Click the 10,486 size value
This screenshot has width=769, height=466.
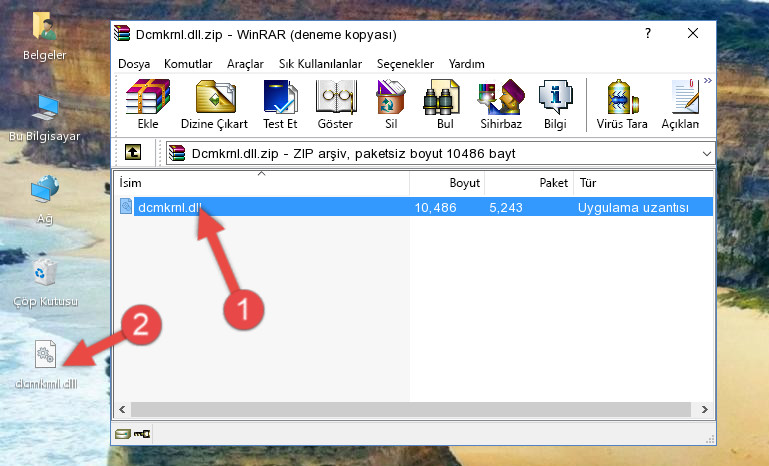pos(436,207)
